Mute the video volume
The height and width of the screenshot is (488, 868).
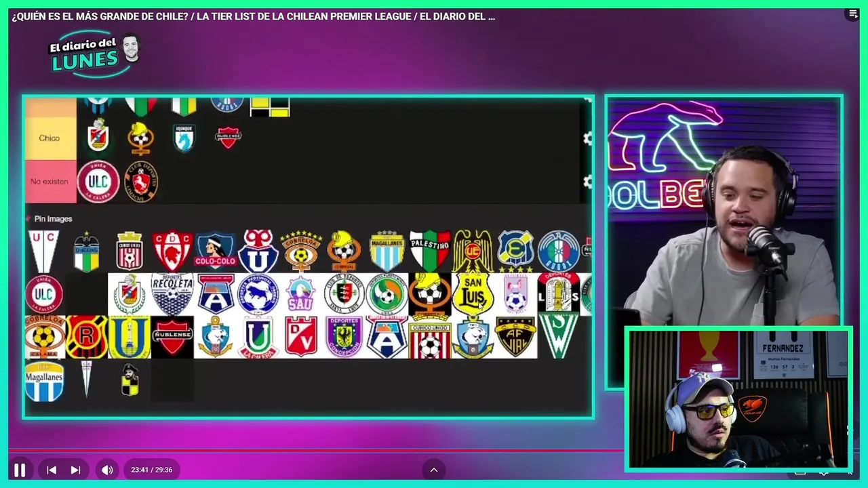(107, 470)
